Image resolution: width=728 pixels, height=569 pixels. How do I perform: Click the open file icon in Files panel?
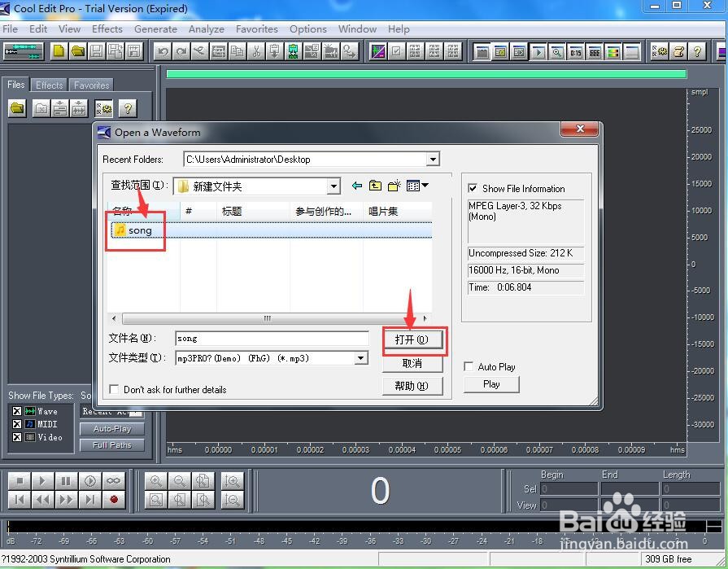tap(17, 109)
